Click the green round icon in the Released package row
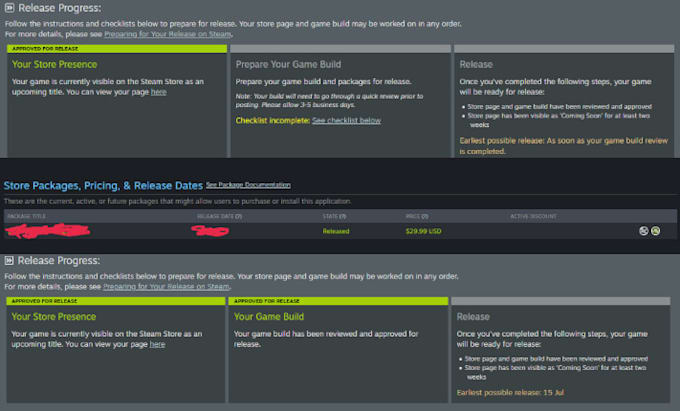 [656, 231]
